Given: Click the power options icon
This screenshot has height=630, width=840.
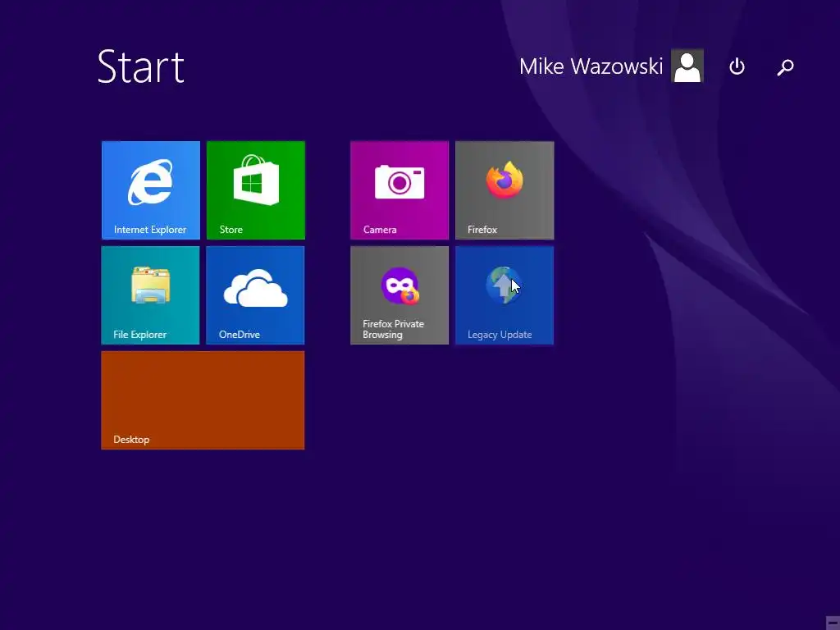Looking at the screenshot, I should [x=737, y=66].
